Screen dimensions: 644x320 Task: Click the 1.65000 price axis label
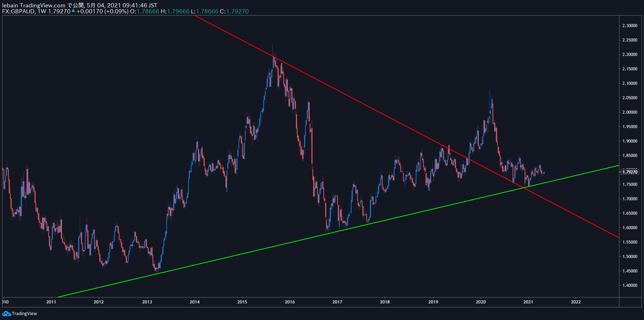(630, 213)
